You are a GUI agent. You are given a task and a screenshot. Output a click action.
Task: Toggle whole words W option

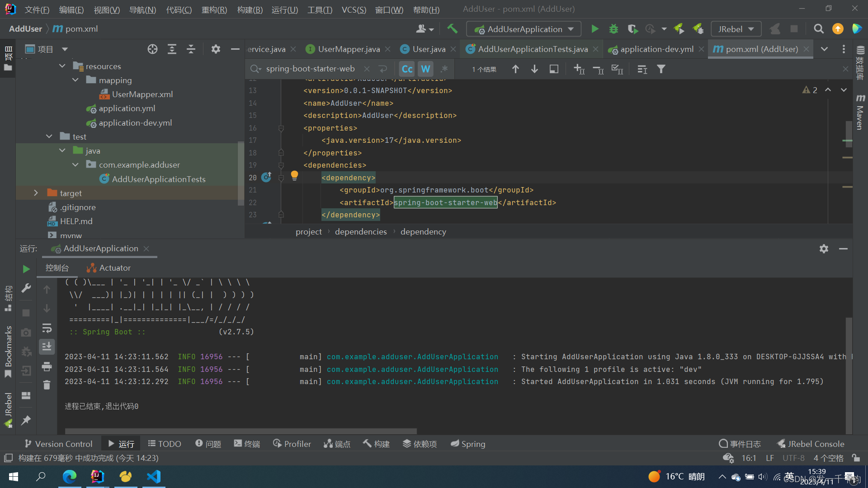coord(425,69)
